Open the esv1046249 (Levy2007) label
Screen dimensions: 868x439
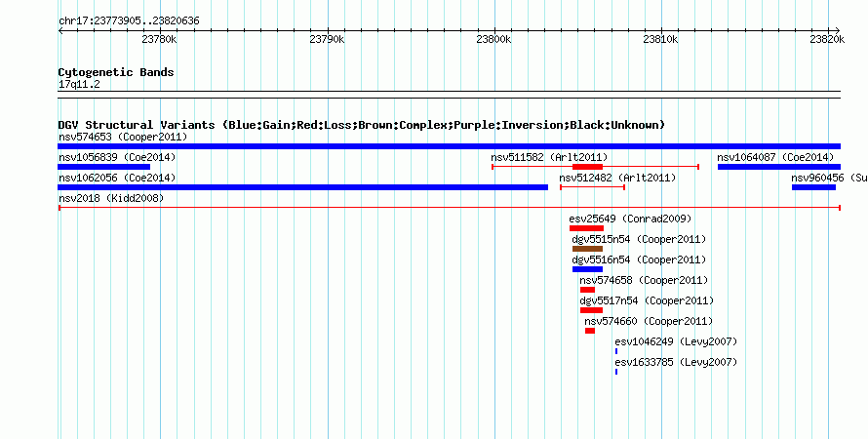[x=676, y=341]
